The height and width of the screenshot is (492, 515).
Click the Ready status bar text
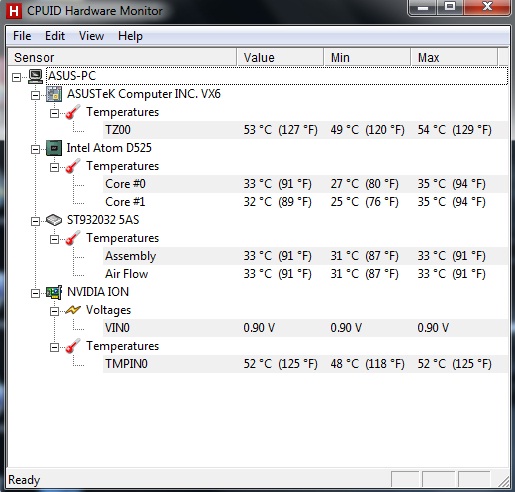24,480
